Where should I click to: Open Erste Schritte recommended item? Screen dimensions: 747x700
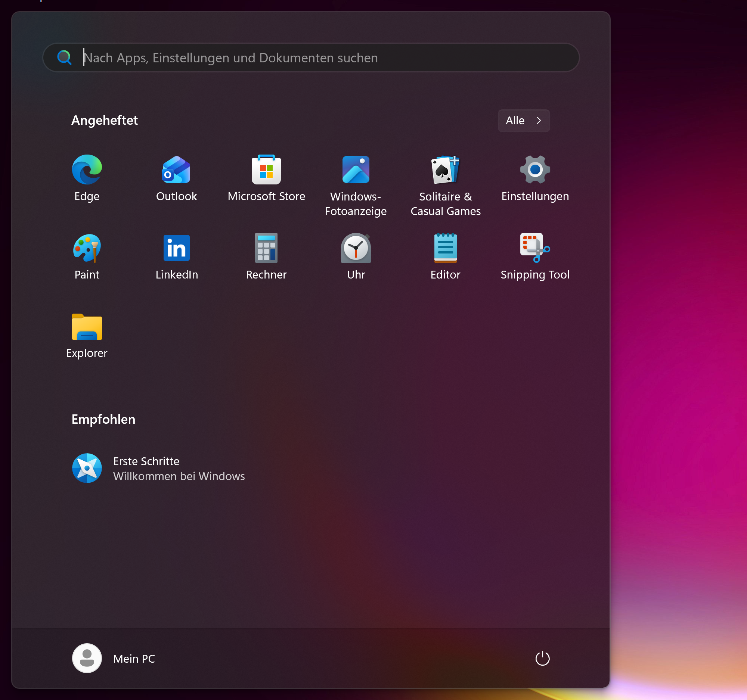(158, 468)
